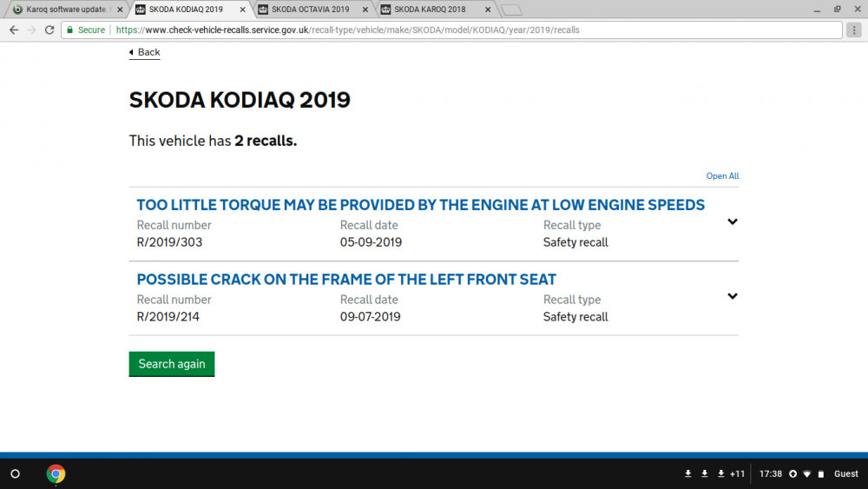Reload the page with the refresh icon

(49, 30)
